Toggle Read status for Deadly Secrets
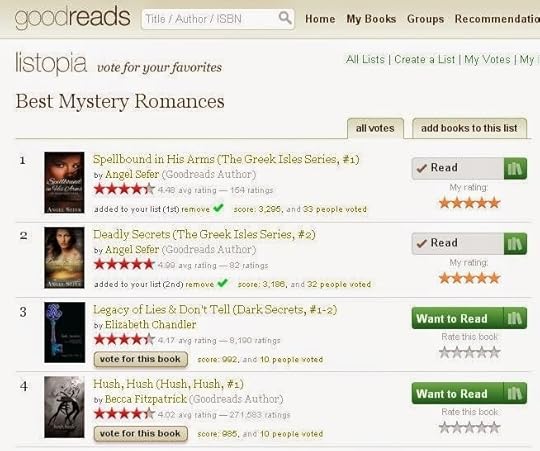 tap(458, 243)
